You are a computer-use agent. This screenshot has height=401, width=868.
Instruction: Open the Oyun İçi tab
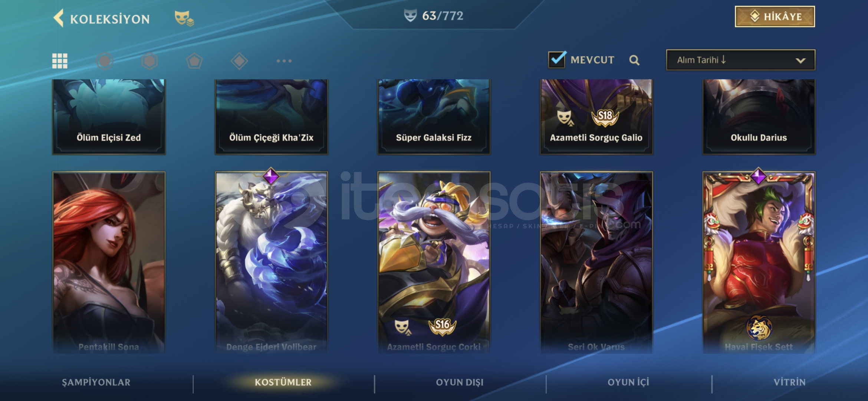coord(628,382)
